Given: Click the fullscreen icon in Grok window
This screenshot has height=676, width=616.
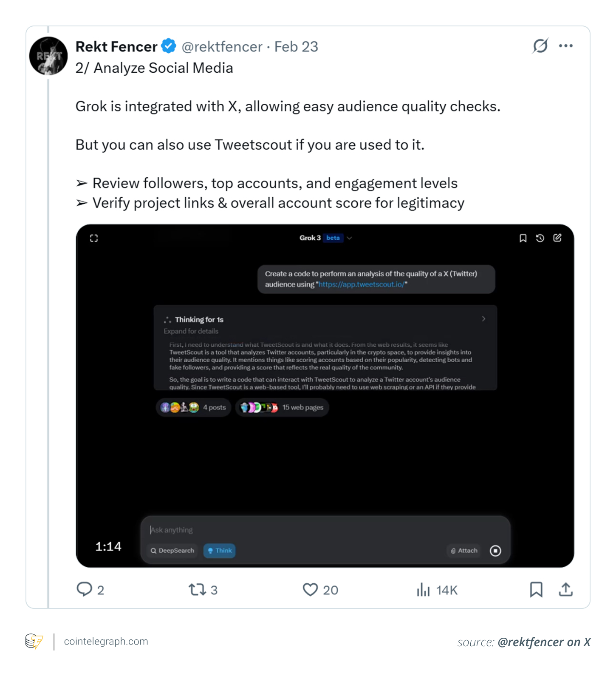Looking at the screenshot, I should (x=94, y=238).
